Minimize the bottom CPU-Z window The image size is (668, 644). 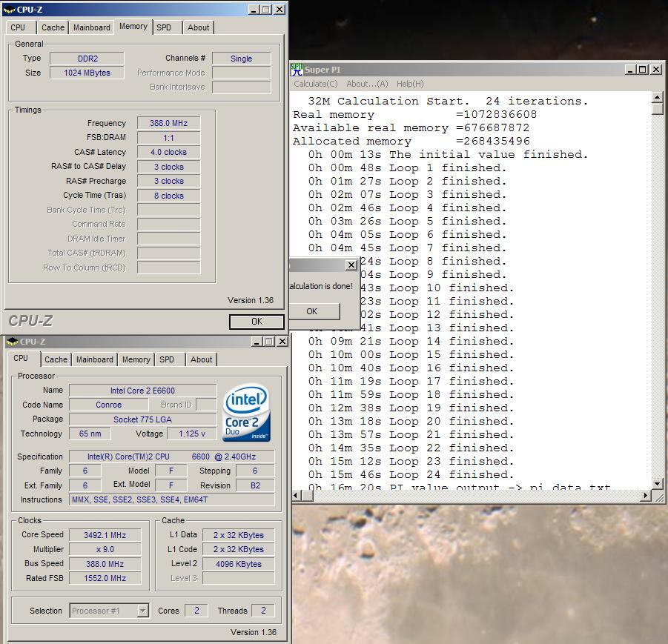(x=257, y=342)
